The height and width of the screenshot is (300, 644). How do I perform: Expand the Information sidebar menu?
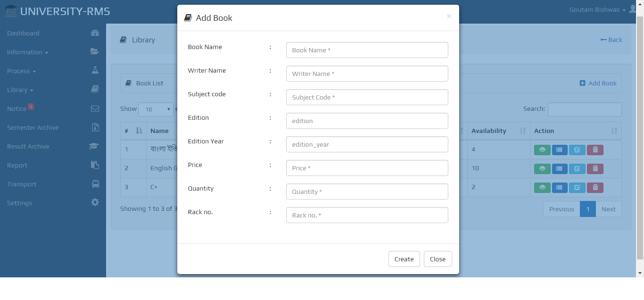click(x=28, y=52)
